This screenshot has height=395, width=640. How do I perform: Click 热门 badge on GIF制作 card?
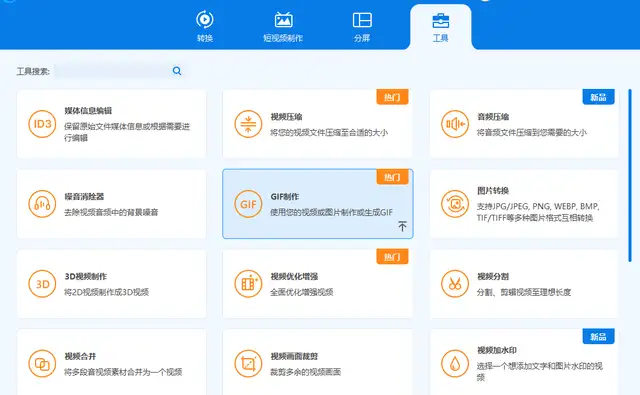[x=392, y=177]
